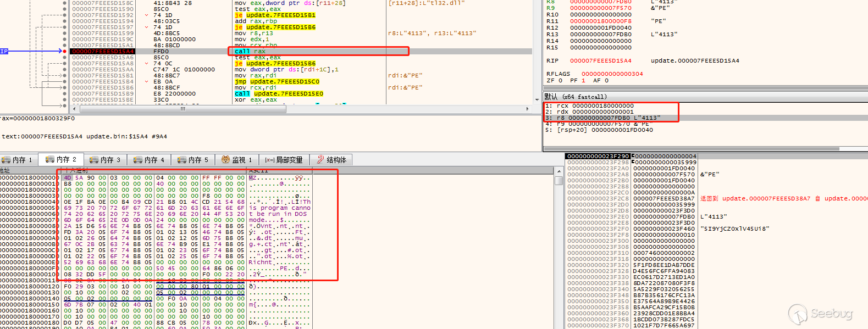Open the 内存 5 dump tab
This screenshot has width=868, height=329.
click(193, 160)
